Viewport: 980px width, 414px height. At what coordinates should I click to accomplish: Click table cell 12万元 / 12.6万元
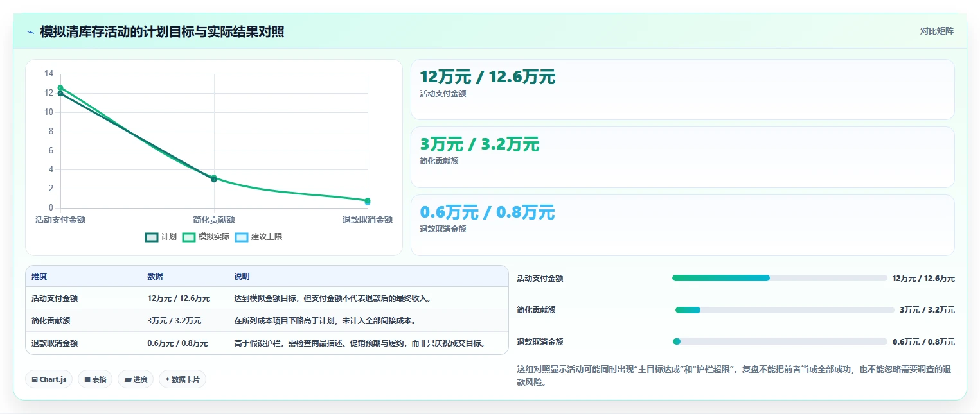179,298
